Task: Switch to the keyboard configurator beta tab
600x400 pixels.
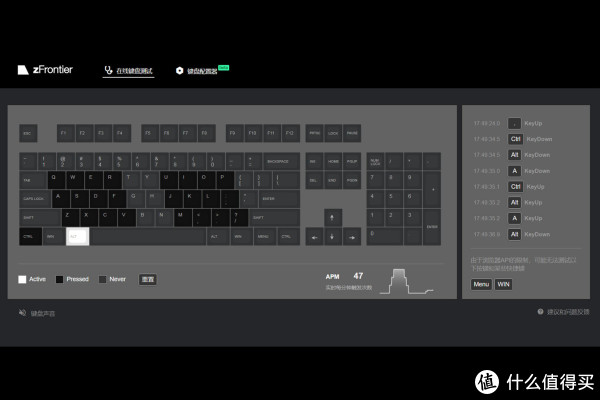Action: [x=201, y=71]
